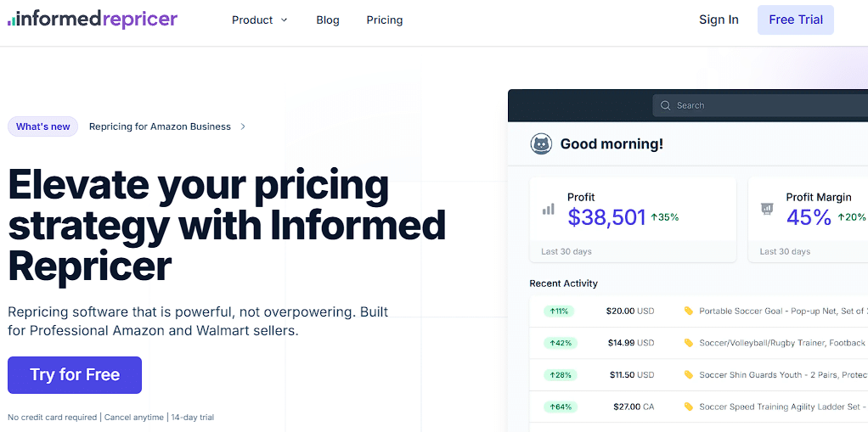Click Last 30 days under Profit
868x432 pixels.
(566, 252)
